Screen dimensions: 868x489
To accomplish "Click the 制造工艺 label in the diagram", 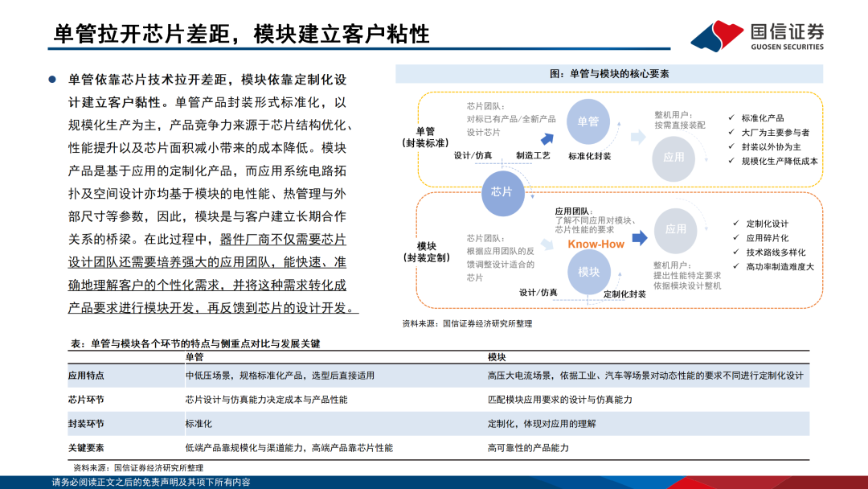I will [533, 155].
